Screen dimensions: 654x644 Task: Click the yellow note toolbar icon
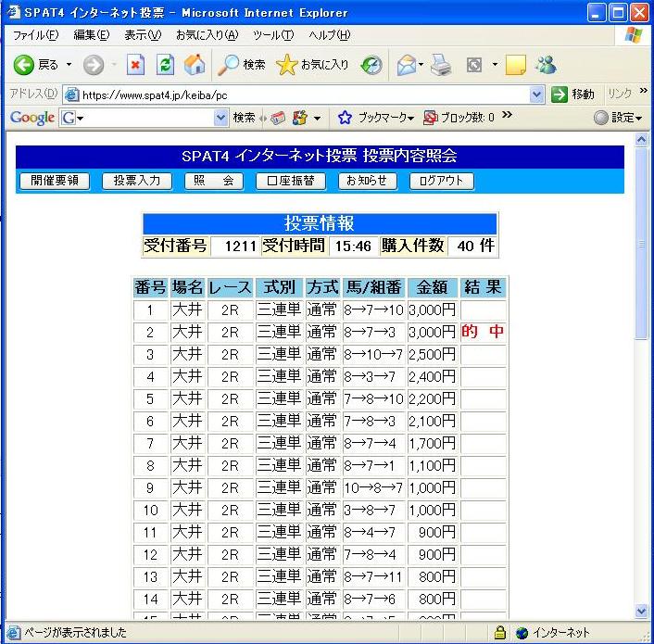click(x=516, y=65)
